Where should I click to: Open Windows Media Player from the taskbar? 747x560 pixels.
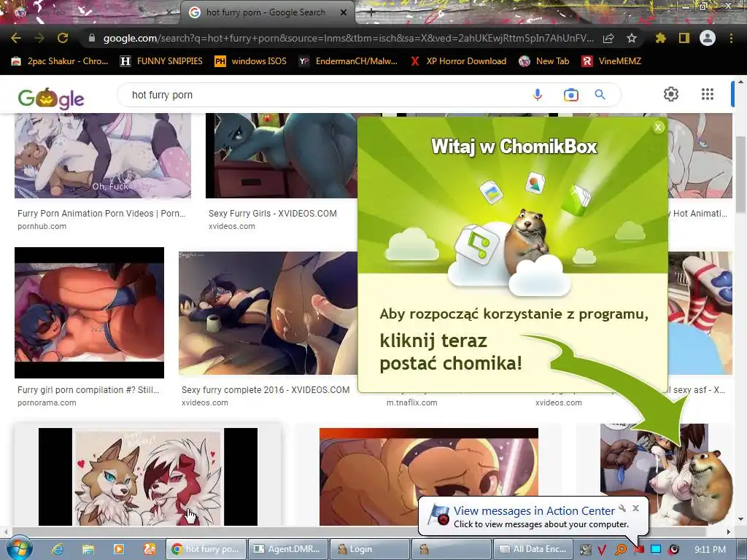[119, 549]
